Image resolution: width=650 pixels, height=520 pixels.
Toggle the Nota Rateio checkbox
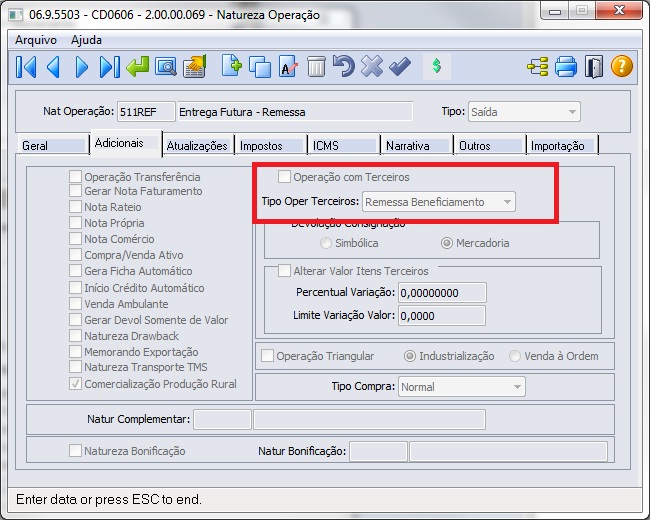point(75,207)
